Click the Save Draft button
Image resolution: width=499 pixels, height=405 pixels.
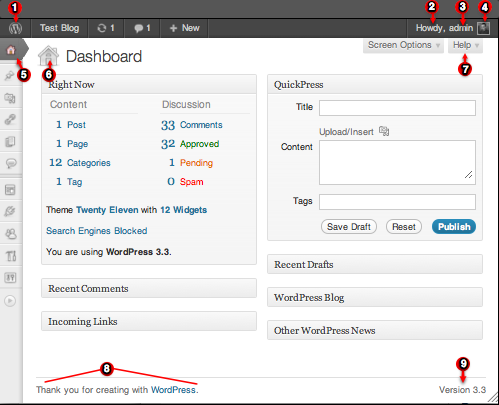point(349,227)
